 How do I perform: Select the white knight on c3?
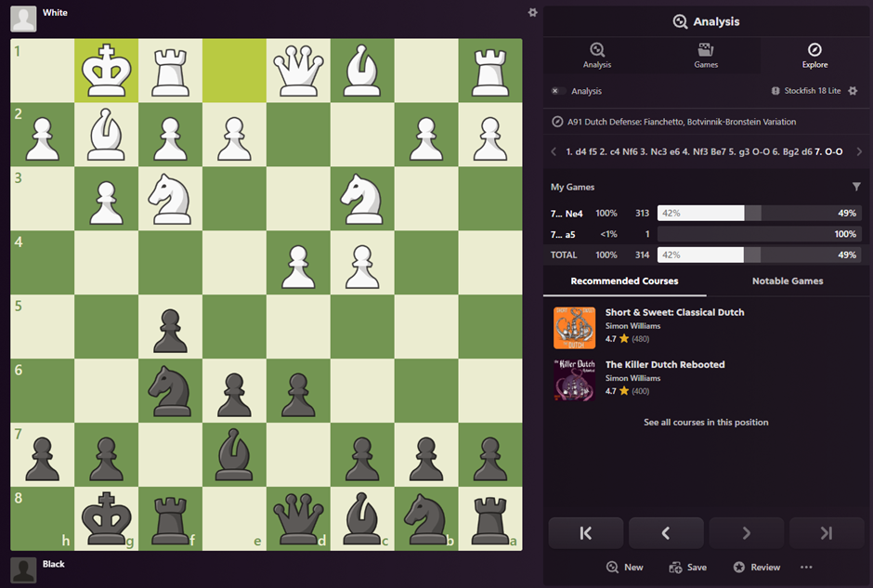coord(362,198)
